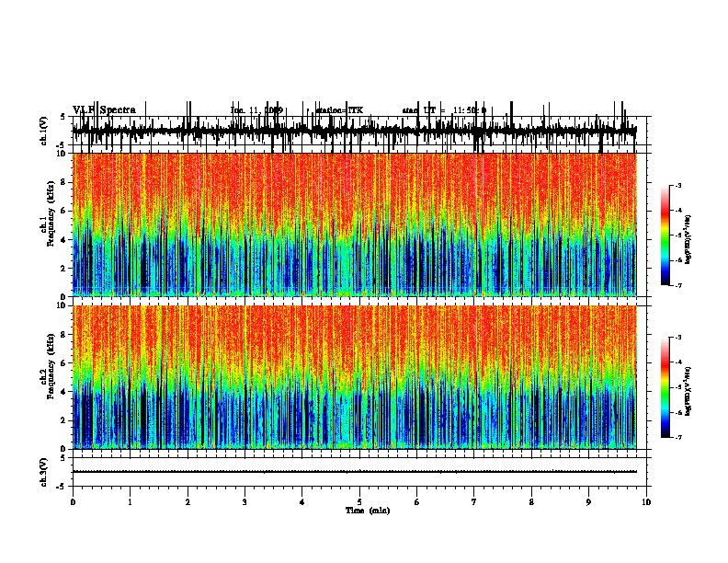Click the 'station=ITK' header label

coord(339,110)
